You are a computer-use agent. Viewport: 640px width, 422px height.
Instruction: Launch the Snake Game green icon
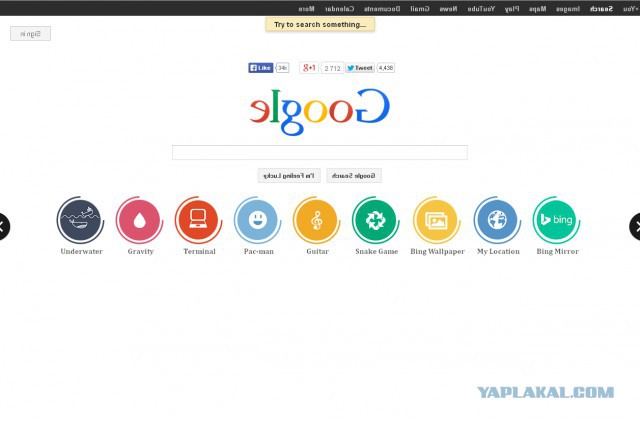tap(376, 220)
